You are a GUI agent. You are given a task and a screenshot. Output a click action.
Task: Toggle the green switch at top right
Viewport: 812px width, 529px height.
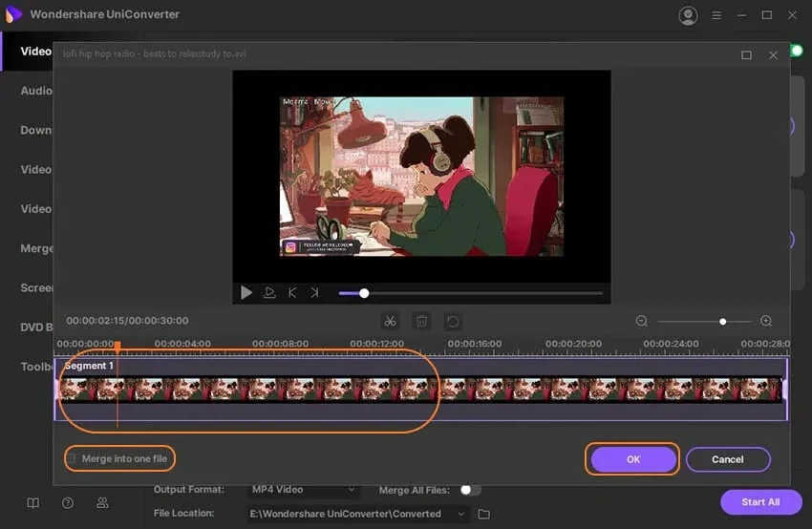[797, 51]
